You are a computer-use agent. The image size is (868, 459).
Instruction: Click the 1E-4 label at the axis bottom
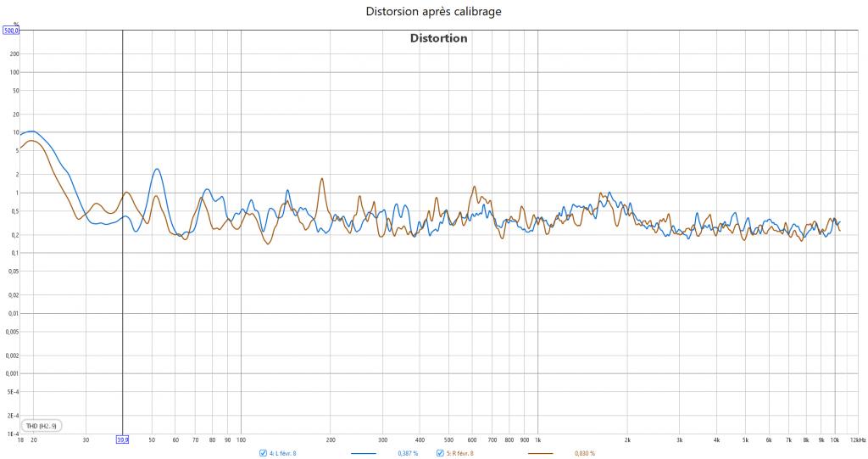click(12, 434)
